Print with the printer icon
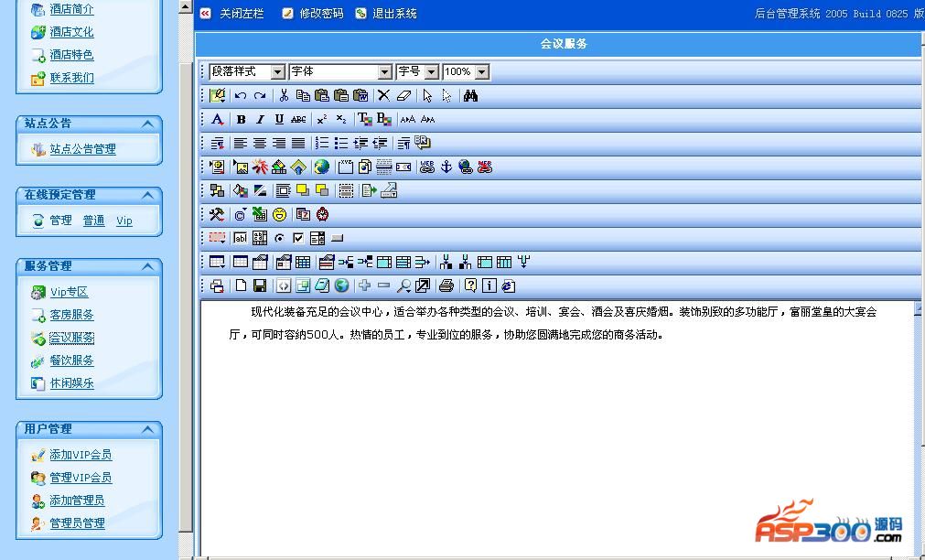925x560 pixels. pyautogui.click(x=446, y=285)
